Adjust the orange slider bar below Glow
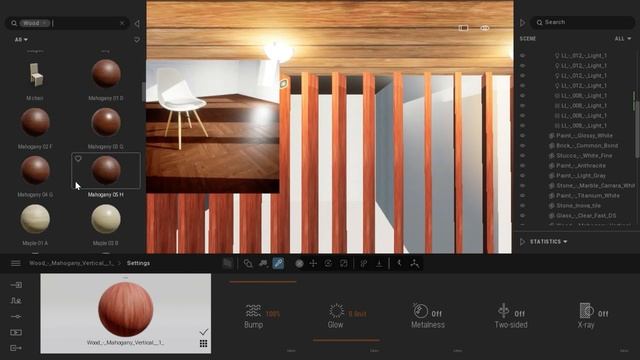Screen dimensions: 640x360 coord(346,340)
